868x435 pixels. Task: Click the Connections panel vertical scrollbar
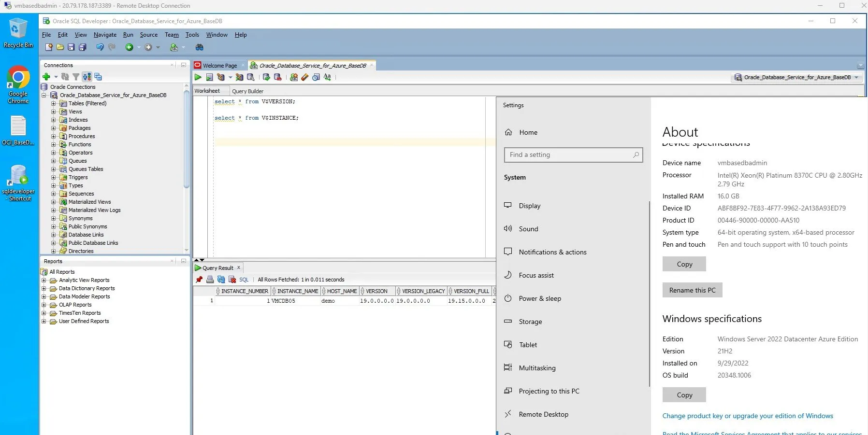point(187,139)
